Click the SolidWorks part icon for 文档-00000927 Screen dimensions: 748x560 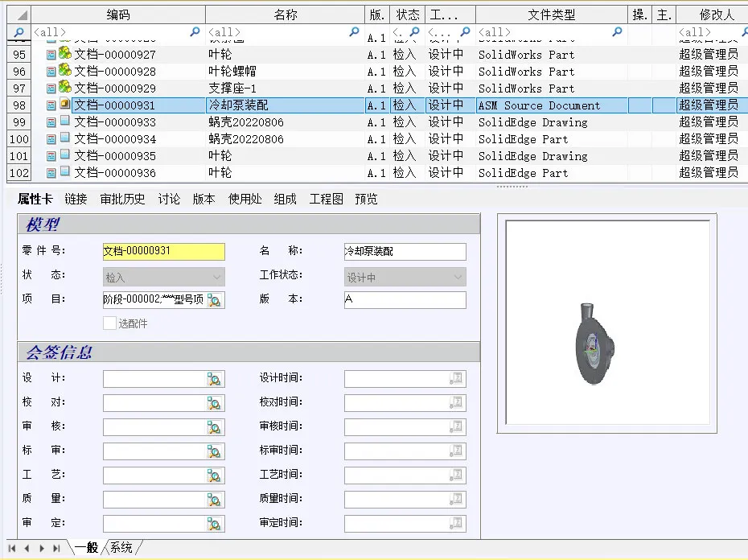point(65,54)
